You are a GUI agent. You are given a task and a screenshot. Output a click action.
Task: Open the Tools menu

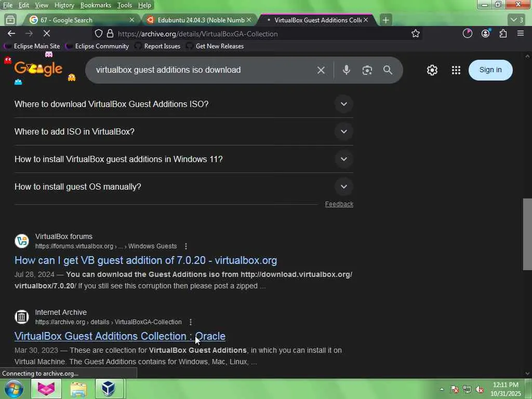pyautogui.click(x=125, y=5)
